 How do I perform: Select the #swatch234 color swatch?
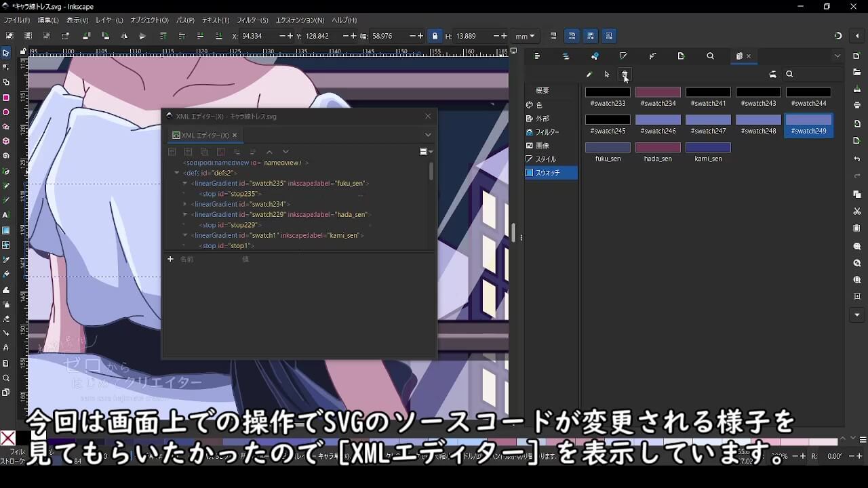click(x=658, y=97)
